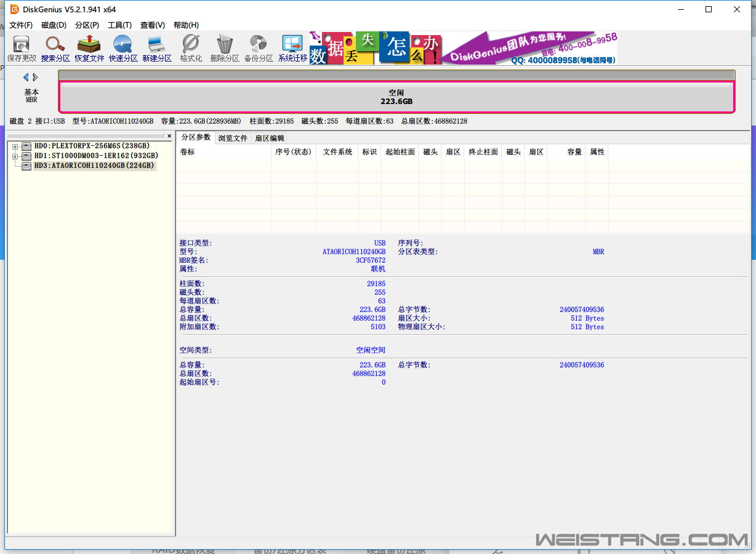Select HD1:ST1000DM003-1ER162(932GB) in the disk tree

click(96, 156)
